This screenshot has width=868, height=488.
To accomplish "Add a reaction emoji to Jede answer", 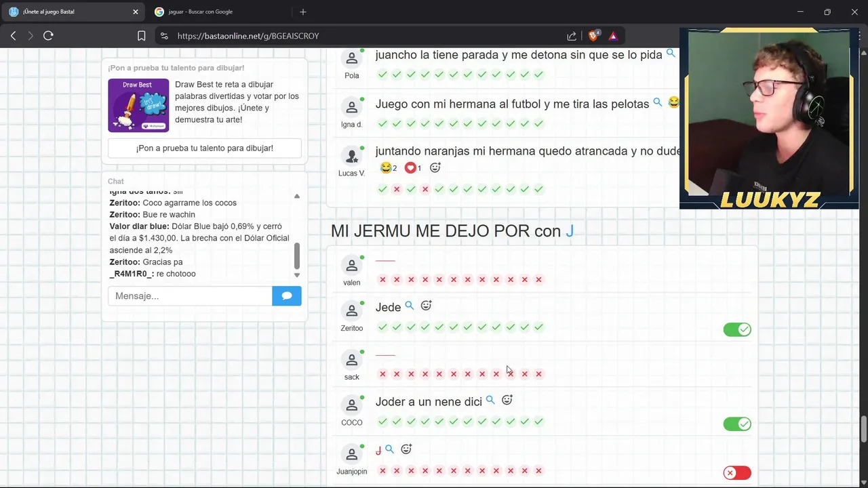I will click(426, 306).
